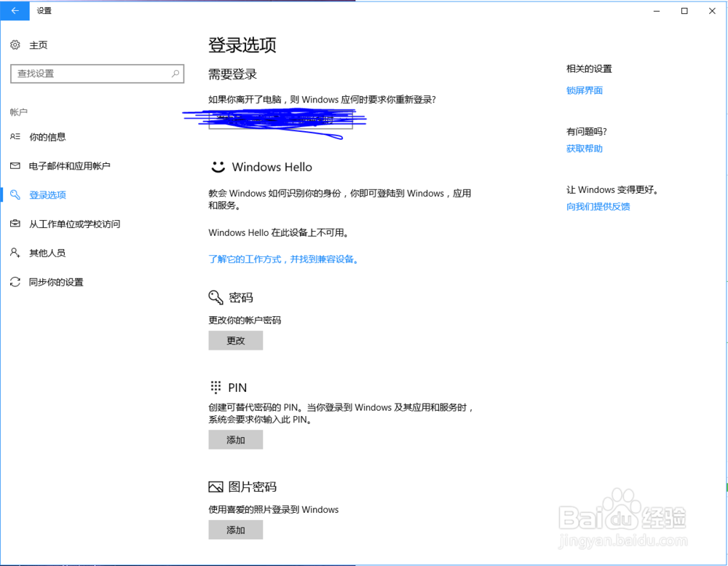The height and width of the screenshot is (566, 728).
Task: Click 添加 button under 图片密码
Action: tap(235, 530)
